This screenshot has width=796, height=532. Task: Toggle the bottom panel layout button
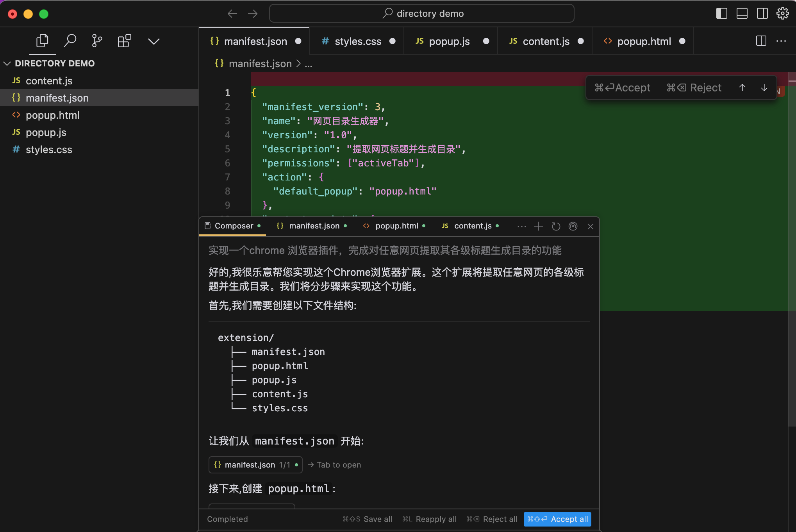pos(742,14)
